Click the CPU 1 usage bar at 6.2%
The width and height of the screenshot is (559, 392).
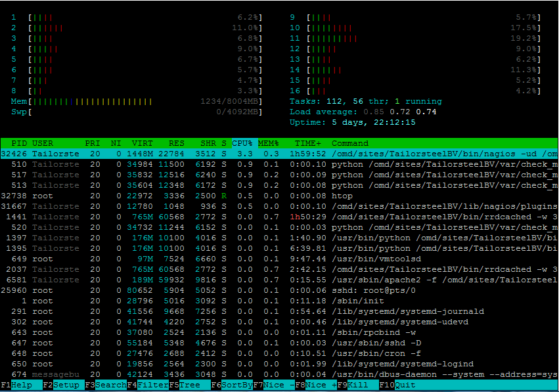click(137, 18)
